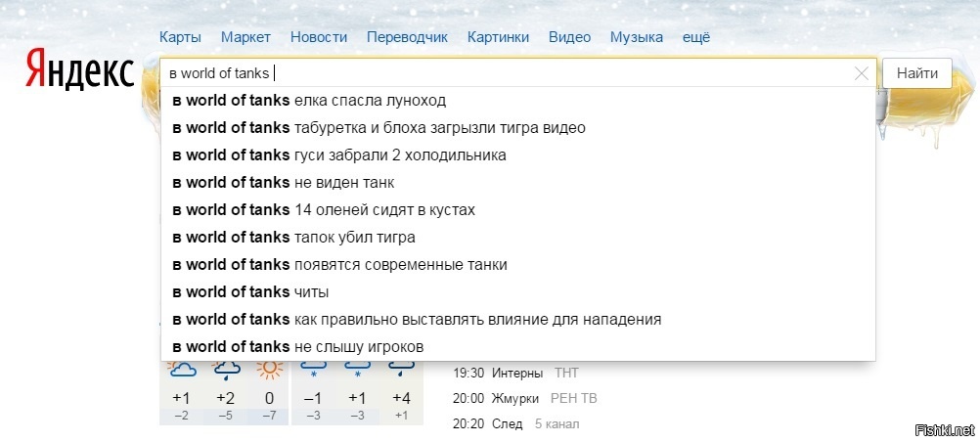Click the ТНТ channel name

click(566, 374)
